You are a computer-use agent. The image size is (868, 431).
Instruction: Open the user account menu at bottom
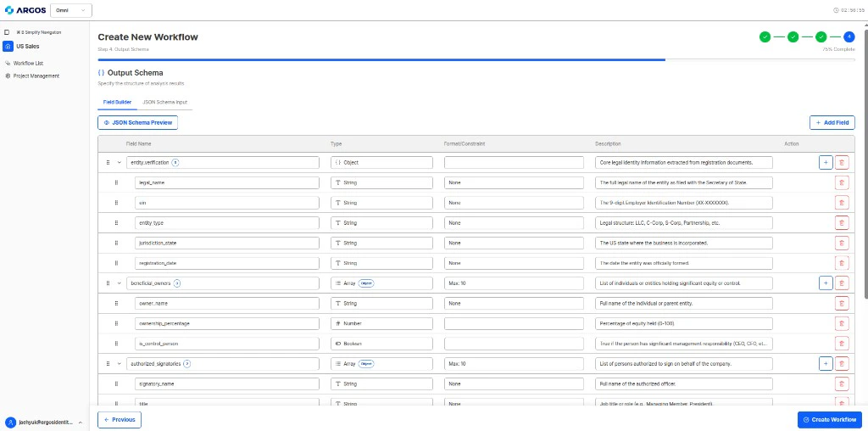click(x=44, y=423)
